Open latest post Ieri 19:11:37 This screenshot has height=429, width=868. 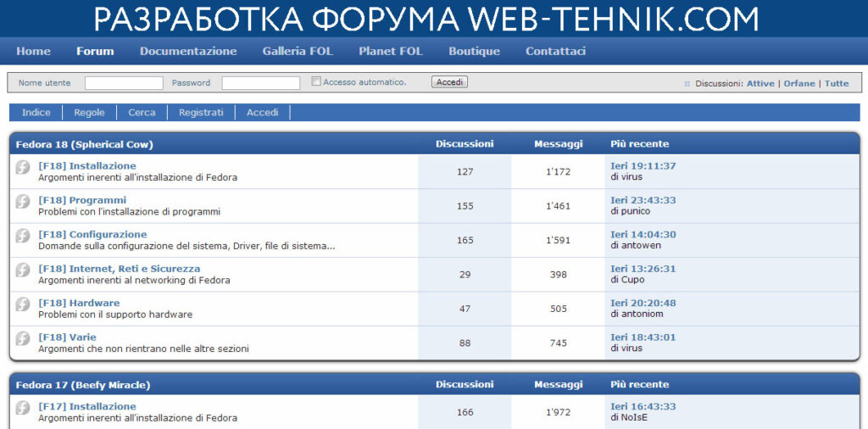[643, 166]
